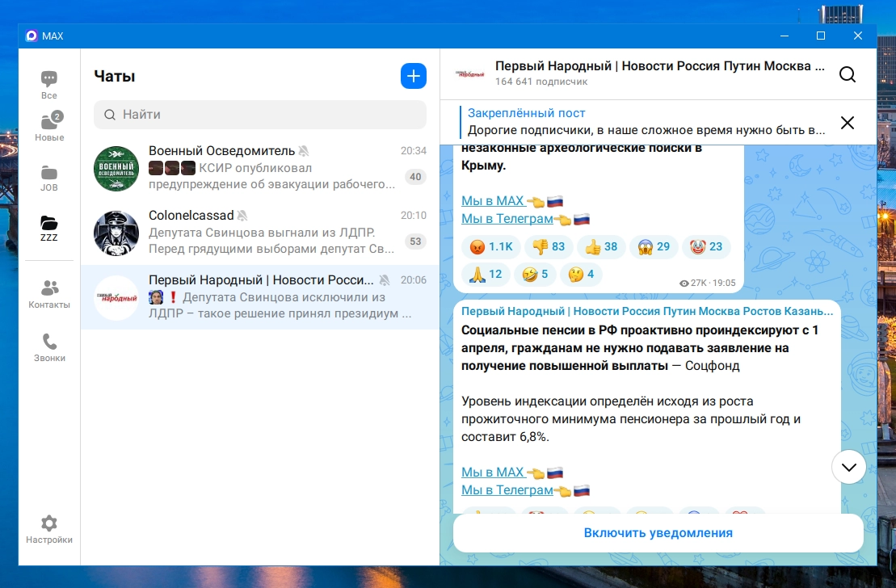This screenshot has height=588, width=896.
Task: Click the Чаты heading
Action: point(115,77)
